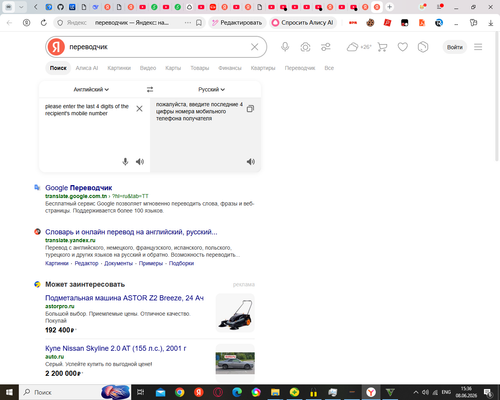Open Google Переводчик result
This screenshot has width=500, height=400.
click(x=79, y=188)
